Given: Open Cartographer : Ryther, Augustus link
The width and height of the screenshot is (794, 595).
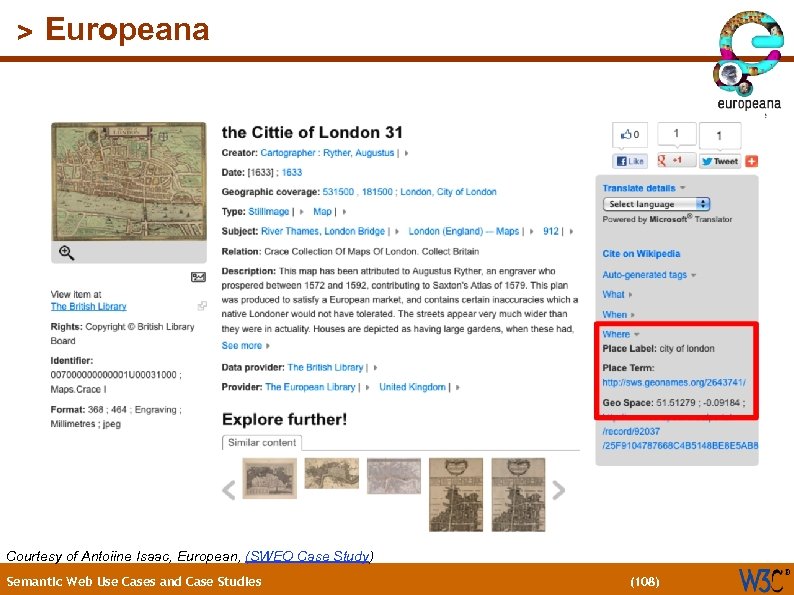Looking at the screenshot, I should tap(327, 152).
